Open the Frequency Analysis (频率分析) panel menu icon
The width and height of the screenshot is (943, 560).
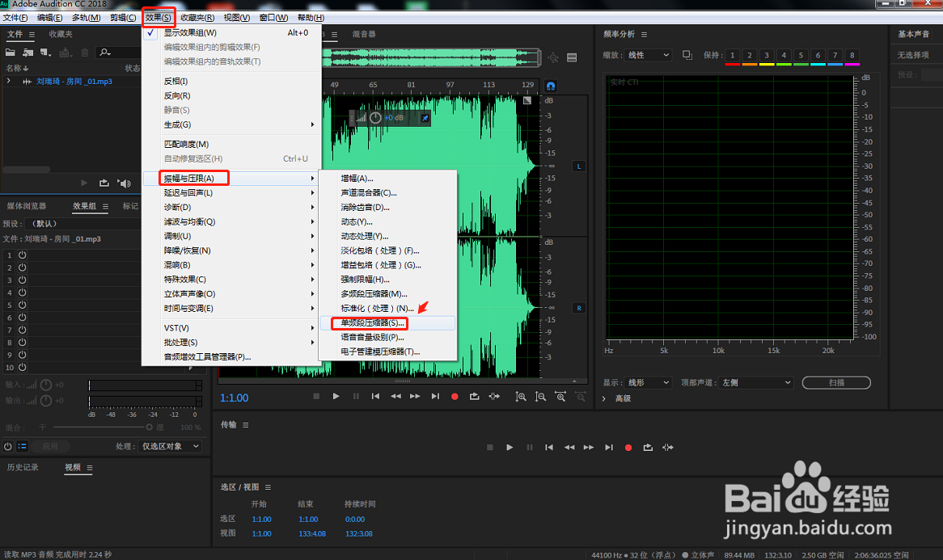tap(644, 34)
